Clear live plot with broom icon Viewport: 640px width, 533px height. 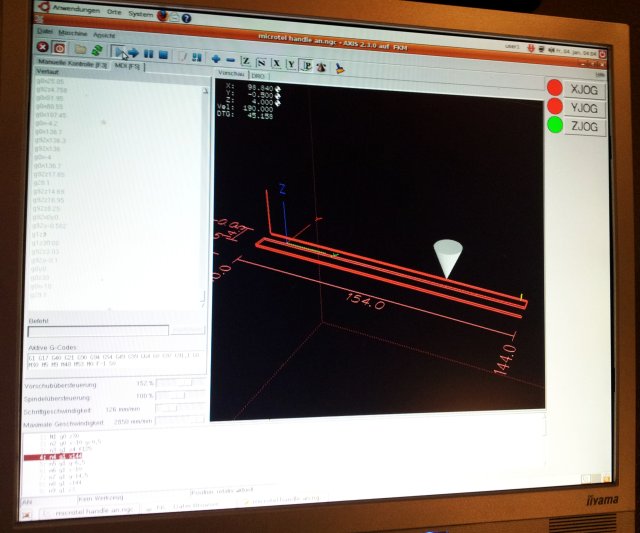click(338, 69)
